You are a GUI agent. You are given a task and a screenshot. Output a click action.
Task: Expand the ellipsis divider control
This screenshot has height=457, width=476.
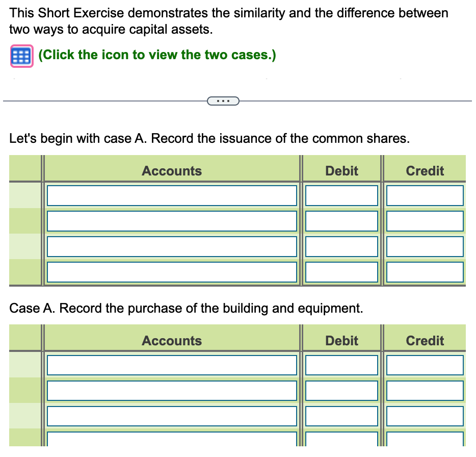click(223, 100)
